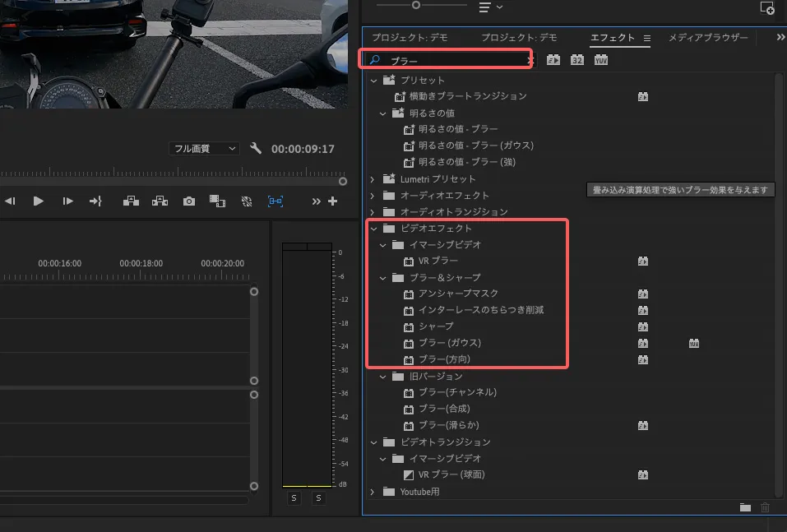
Task: Open the エフェクト panel menu
Action: click(648, 38)
